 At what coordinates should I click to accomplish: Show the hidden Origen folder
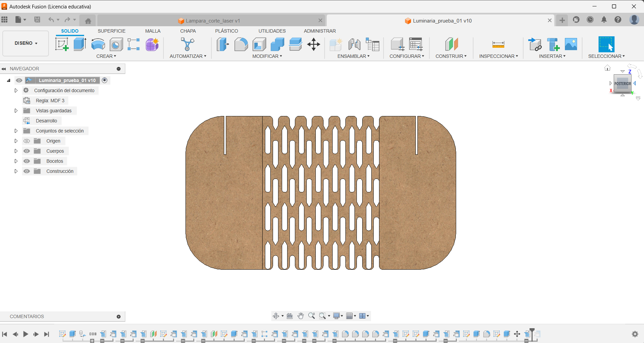coord(27,141)
